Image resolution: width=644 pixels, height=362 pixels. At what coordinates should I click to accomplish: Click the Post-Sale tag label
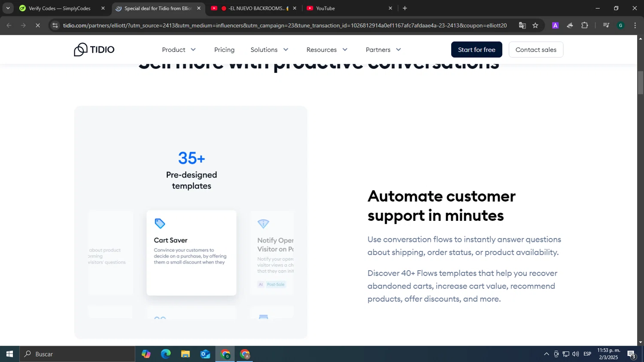point(276,284)
